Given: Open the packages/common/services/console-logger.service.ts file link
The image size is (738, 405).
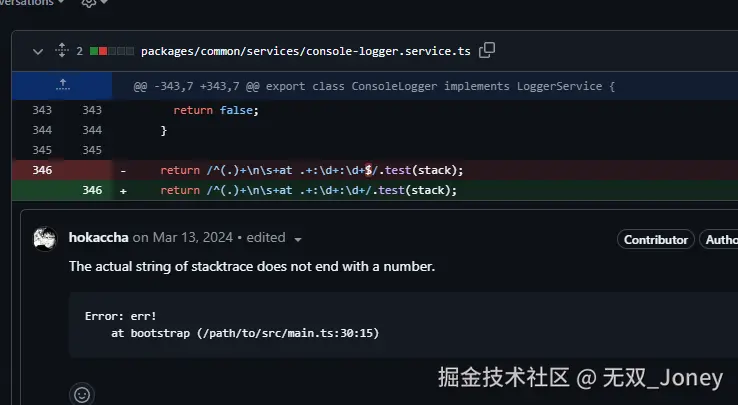Looking at the screenshot, I should pyautogui.click(x=305, y=51).
